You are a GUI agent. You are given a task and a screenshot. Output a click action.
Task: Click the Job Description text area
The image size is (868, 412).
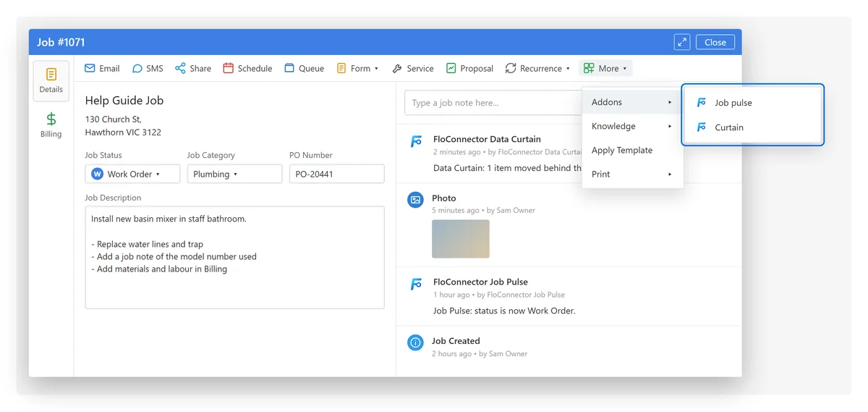pos(234,257)
